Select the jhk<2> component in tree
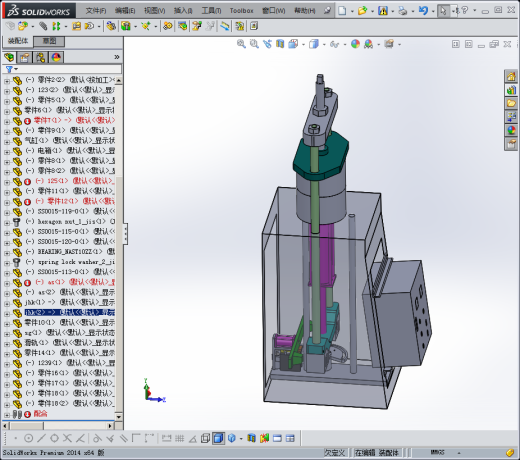520x460 pixels. click(70, 313)
